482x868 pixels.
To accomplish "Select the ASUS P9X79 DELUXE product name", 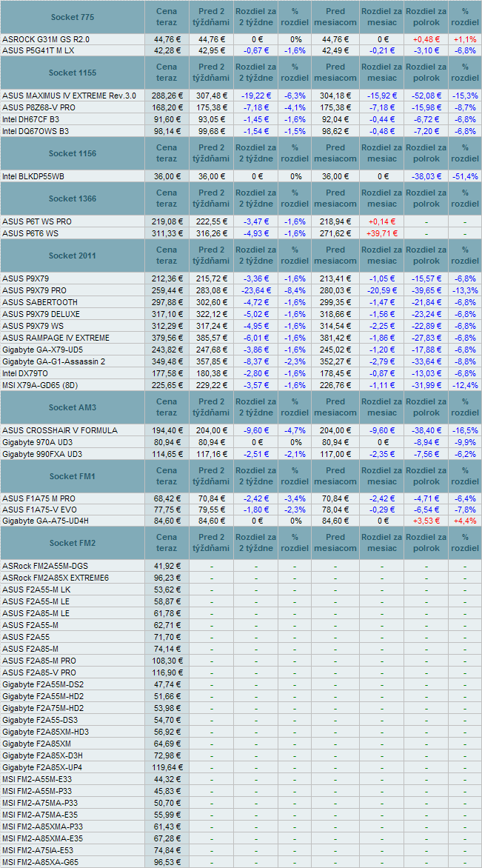I will (42, 314).
